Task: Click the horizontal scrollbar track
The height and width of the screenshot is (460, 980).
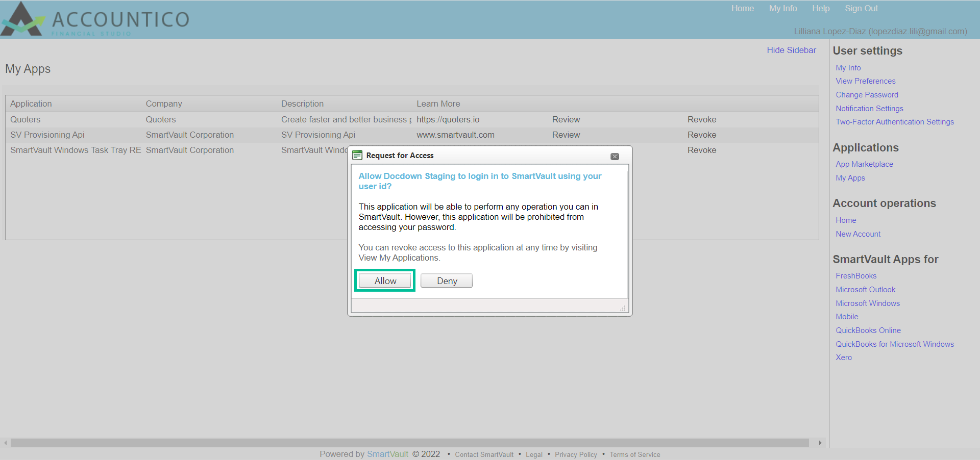Action: [x=408, y=443]
